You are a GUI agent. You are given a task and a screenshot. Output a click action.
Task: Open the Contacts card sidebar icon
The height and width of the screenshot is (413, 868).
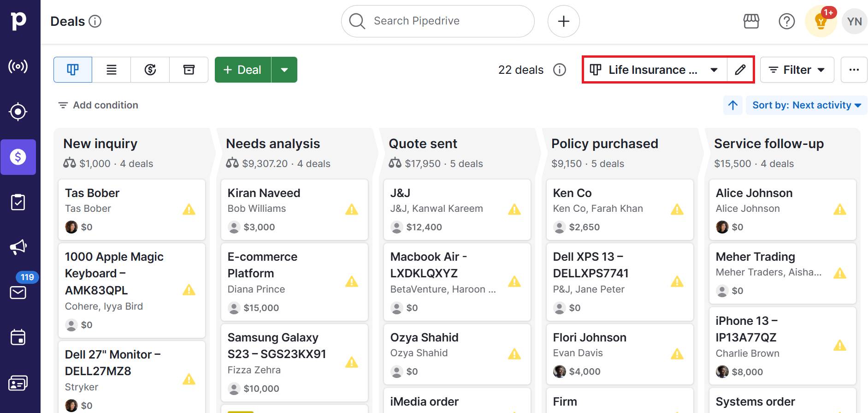(x=18, y=383)
